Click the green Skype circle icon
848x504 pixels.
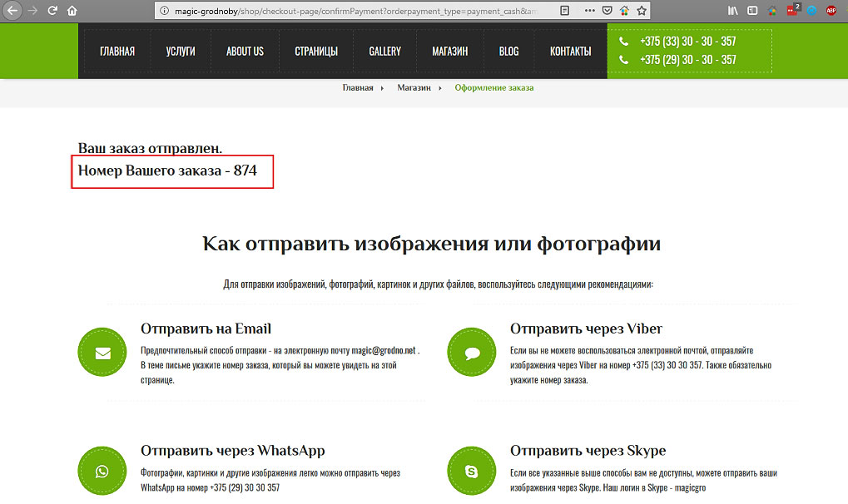[472, 472]
